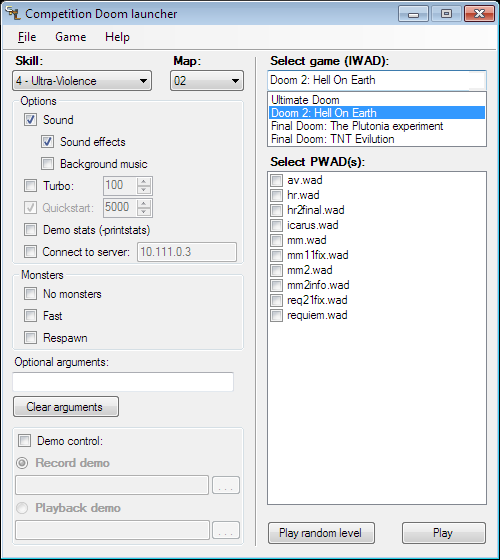Viewport: 500px width, 560px height.
Task: Click browse button for Playback demo file
Action: point(226,530)
